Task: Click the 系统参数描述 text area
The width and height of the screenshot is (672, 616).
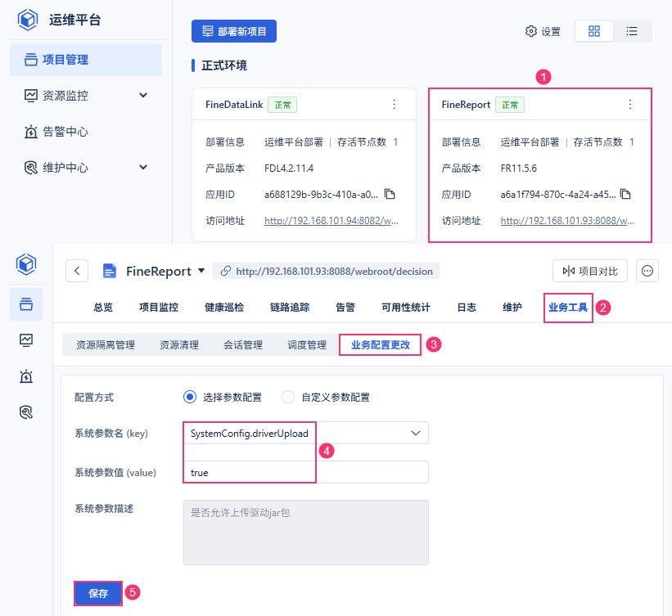Action: coord(306,533)
